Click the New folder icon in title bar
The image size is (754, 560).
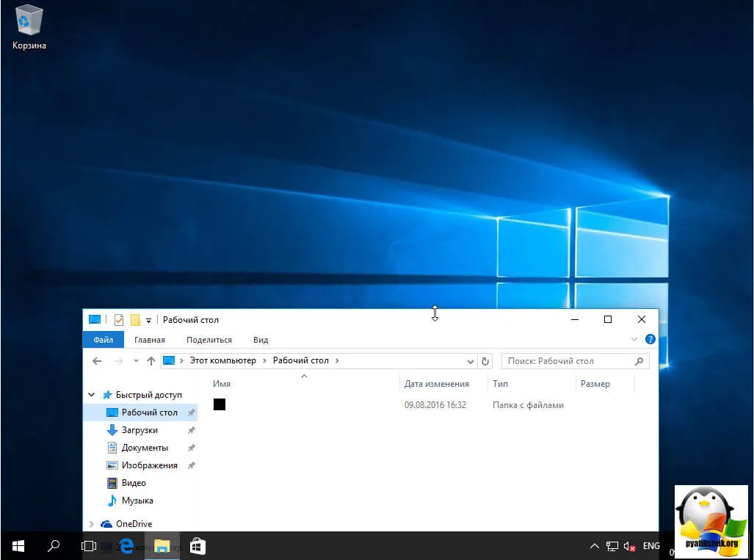click(x=136, y=320)
